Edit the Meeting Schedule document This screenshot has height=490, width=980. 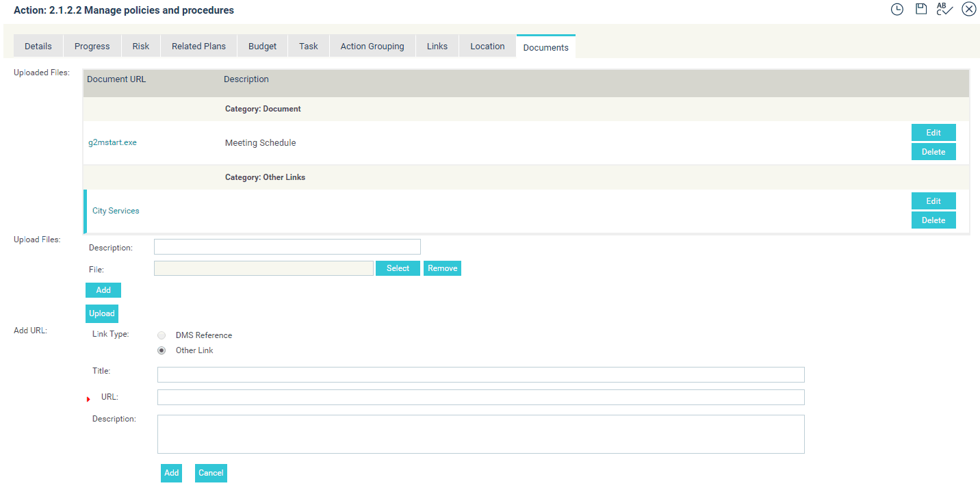click(933, 133)
